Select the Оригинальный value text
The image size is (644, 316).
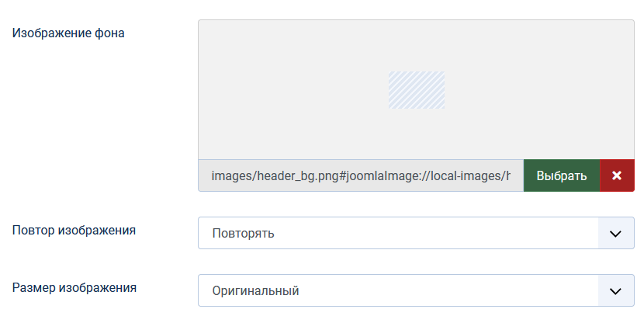[255, 290]
